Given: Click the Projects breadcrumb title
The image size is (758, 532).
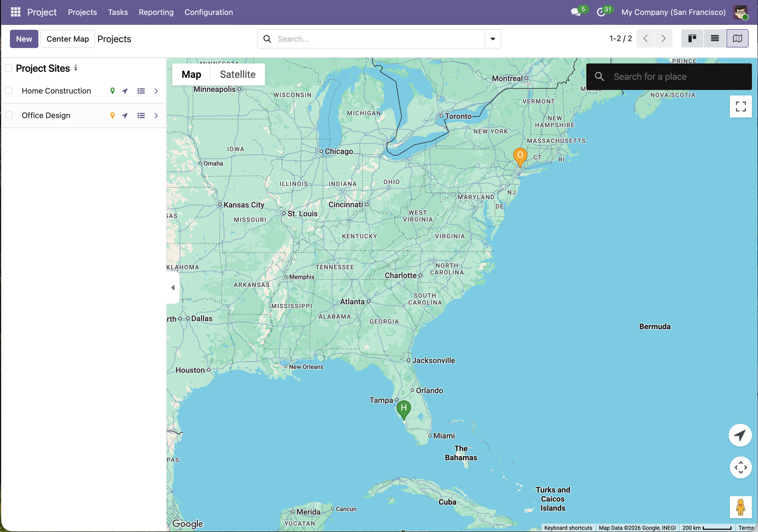Looking at the screenshot, I should (x=114, y=39).
